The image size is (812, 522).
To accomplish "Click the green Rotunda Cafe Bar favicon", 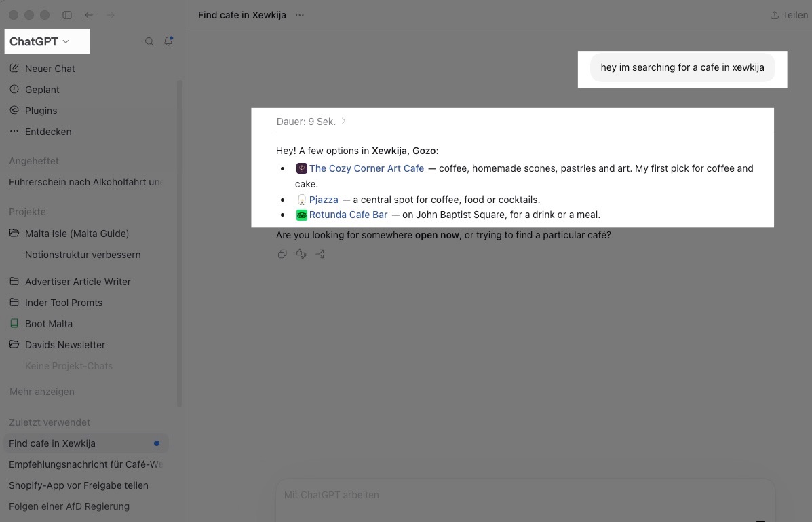I will [x=301, y=215].
